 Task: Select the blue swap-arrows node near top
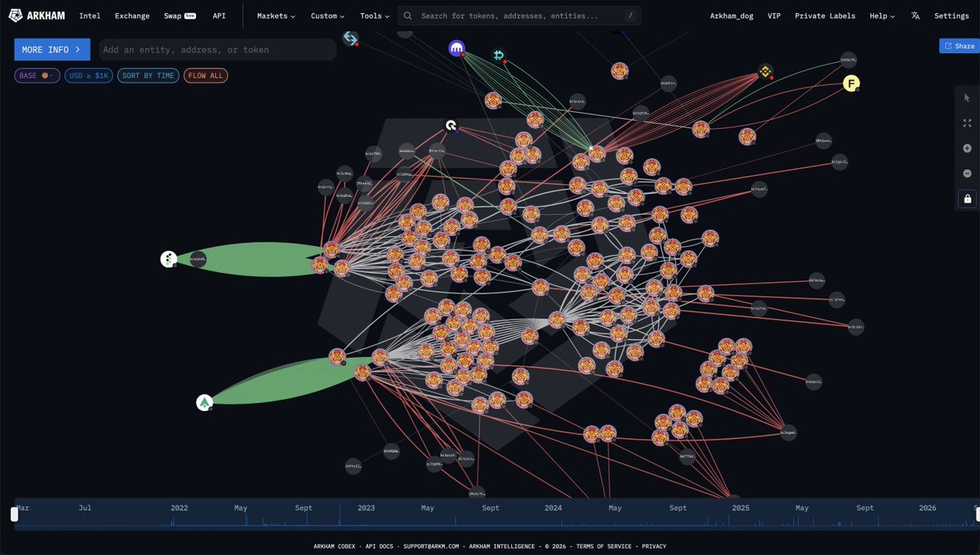click(350, 38)
